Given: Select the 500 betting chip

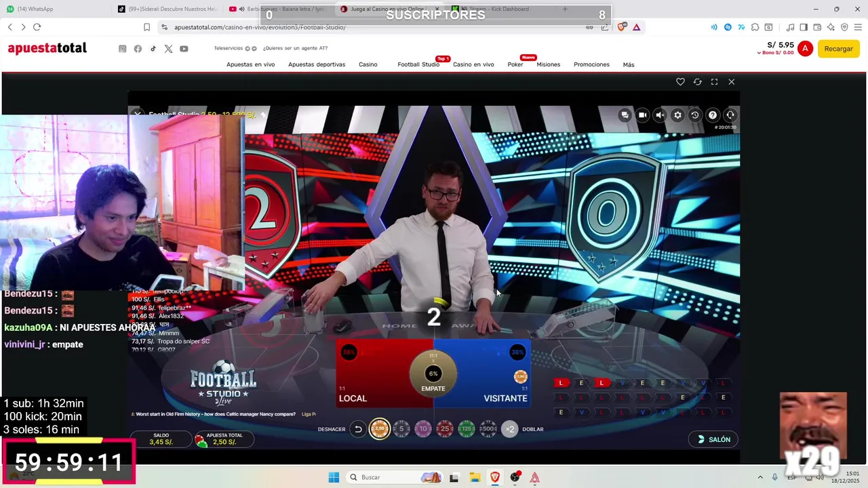Looking at the screenshot, I should (488, 429).
